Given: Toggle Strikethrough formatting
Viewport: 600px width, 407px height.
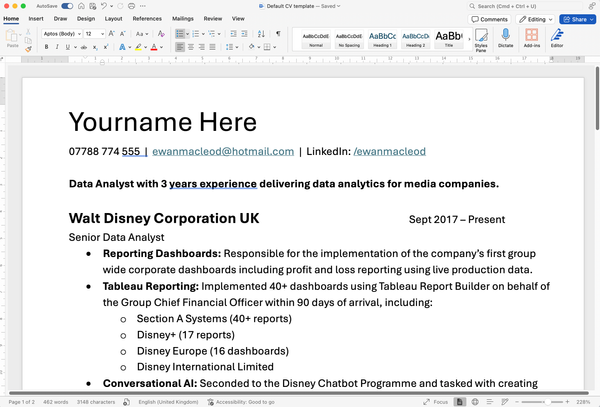Looking at the screenshot, I should [x=83, y=47].
